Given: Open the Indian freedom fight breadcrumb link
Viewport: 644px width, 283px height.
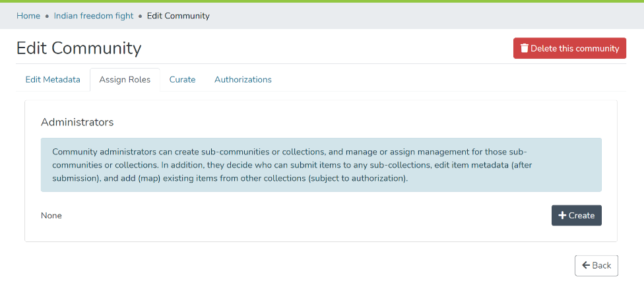Looking at the screenshot, I should [93, 16].
